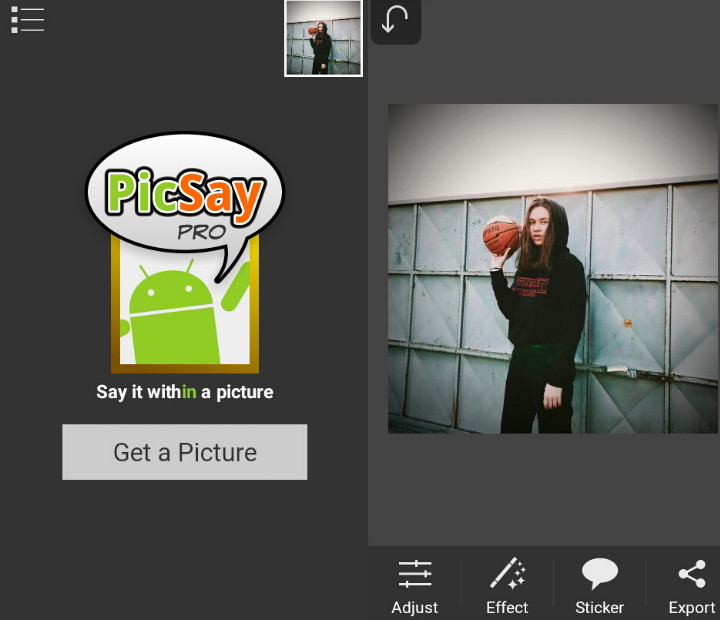Tap the undo arrow icon
The image size is (720, 620).
tap(395, 21)
